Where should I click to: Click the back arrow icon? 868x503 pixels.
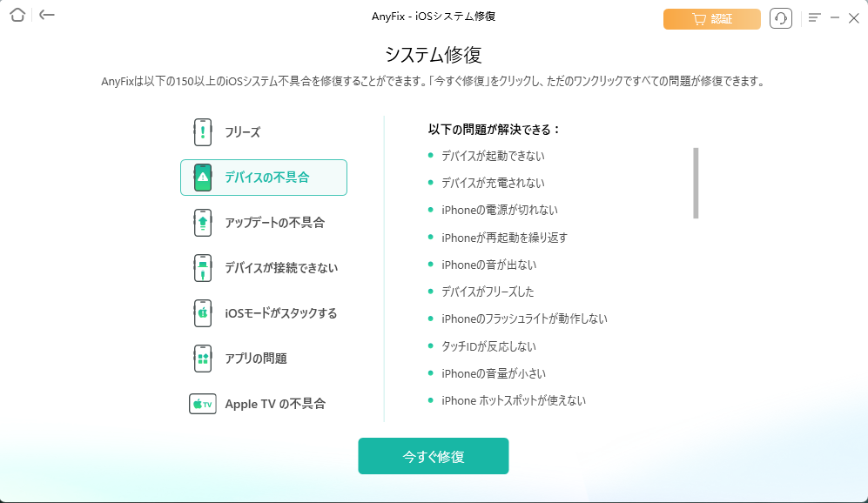(47, 15)
